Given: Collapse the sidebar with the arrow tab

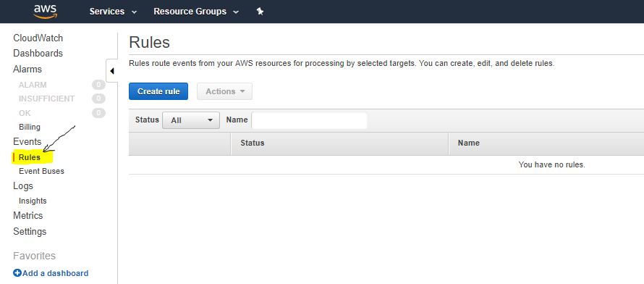Looking at the screenshot, I should coord(111,71).
